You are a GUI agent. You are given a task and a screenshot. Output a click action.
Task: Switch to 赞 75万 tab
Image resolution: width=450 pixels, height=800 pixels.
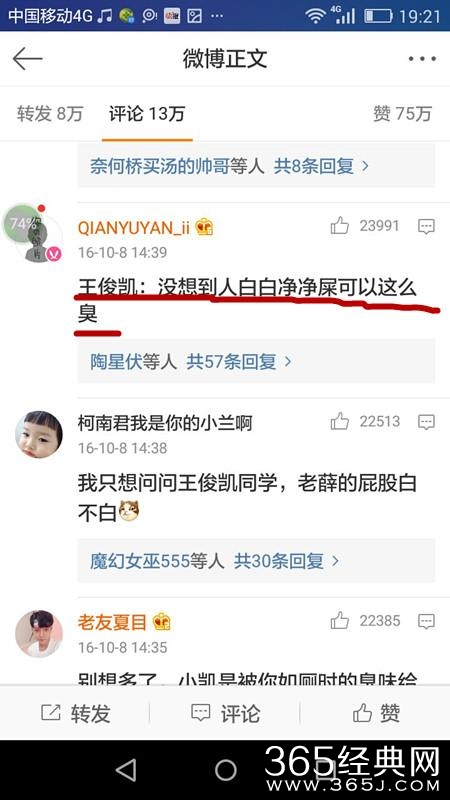tap(403, 113)
